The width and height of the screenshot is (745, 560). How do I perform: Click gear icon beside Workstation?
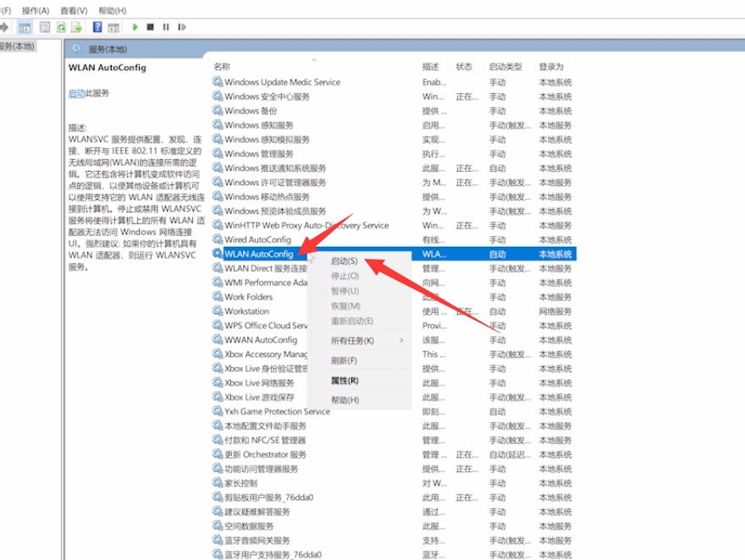[218, 310]
